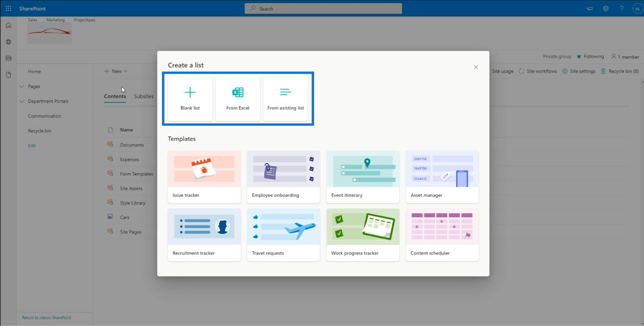Screen dimensions: 644x326
Task: Click the Return to classic SharePoint link
Action: coord(47,318)
